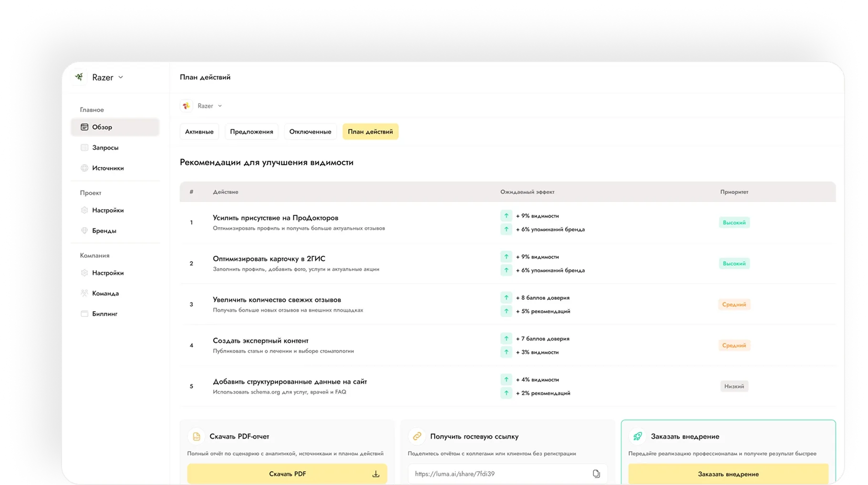The width and height of the screenshot is (868, 485).
Task: Open action Добавить структурированные данные на сайт
Action: [289, 382]
